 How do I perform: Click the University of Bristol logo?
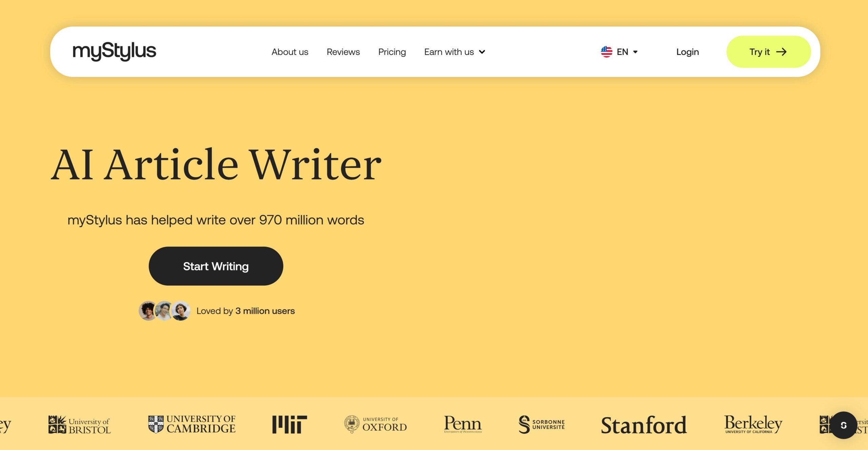point(79,424)
